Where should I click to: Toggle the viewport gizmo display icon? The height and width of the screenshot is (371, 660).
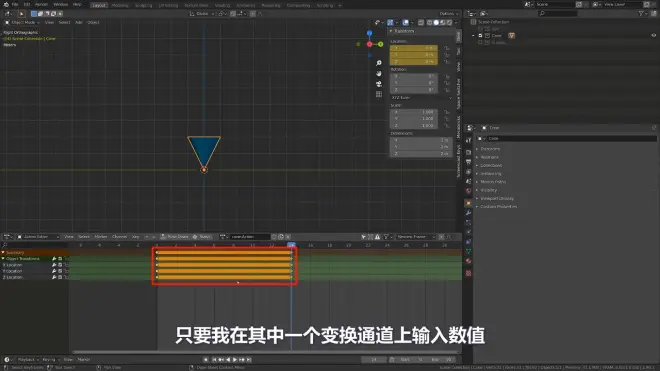(390, 22)
